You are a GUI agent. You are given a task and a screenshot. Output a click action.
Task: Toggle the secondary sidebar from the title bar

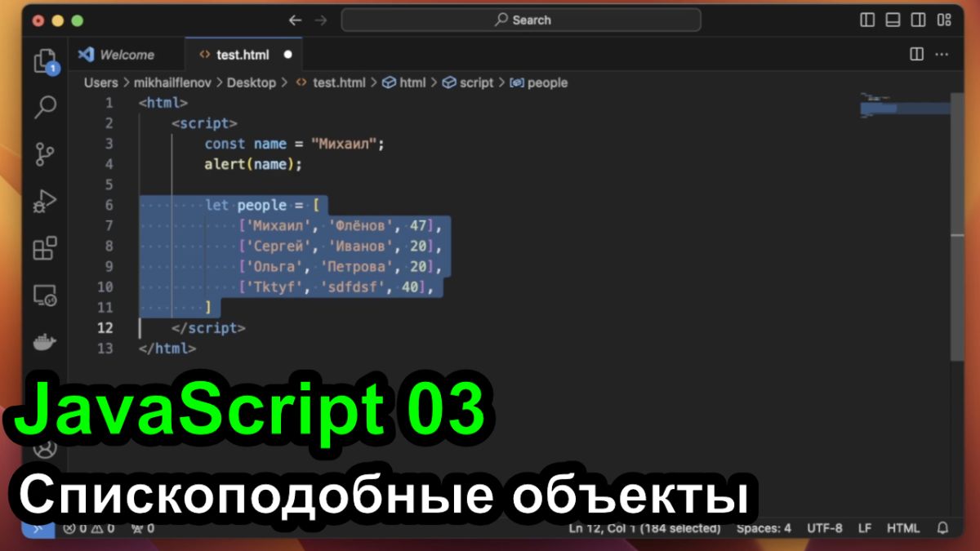coord(919,20)
